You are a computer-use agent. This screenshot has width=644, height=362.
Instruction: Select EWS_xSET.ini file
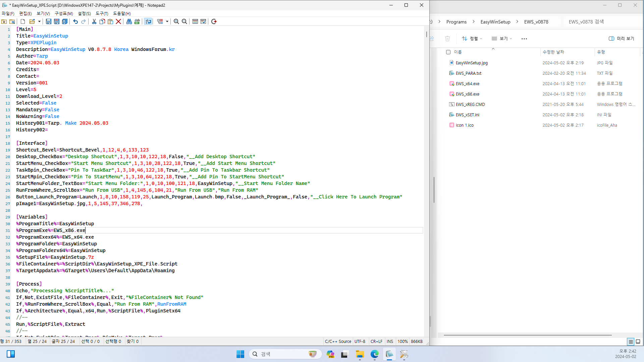coord(467,115)
